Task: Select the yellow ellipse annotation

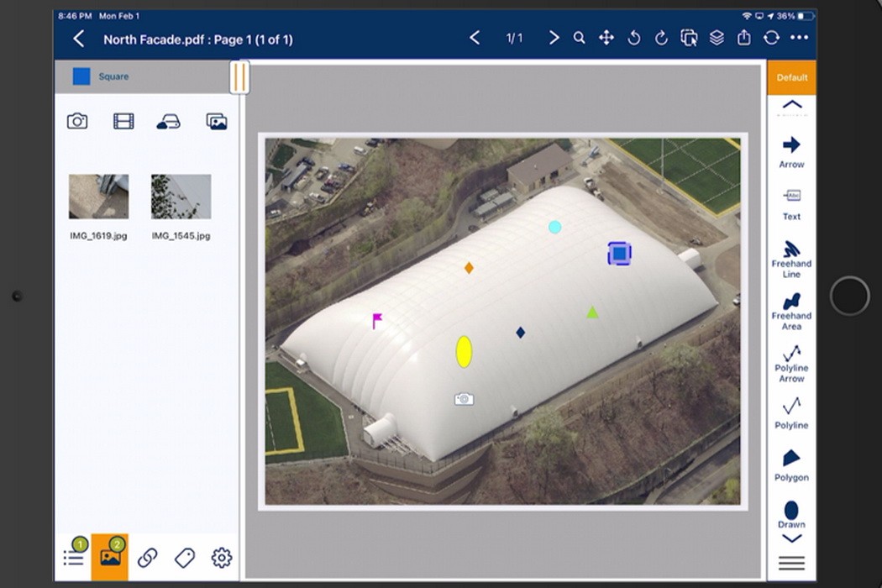Action: click(x=464, y=352)
